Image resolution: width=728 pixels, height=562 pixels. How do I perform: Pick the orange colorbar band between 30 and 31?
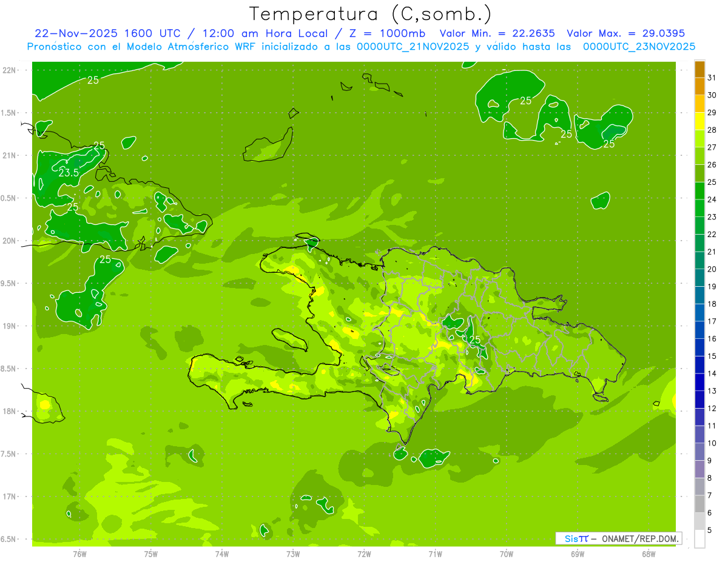point(699,86)
